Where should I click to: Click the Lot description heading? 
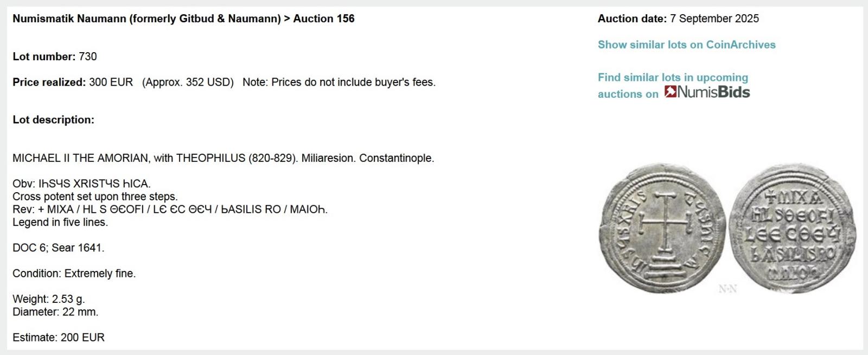(53, 120)
